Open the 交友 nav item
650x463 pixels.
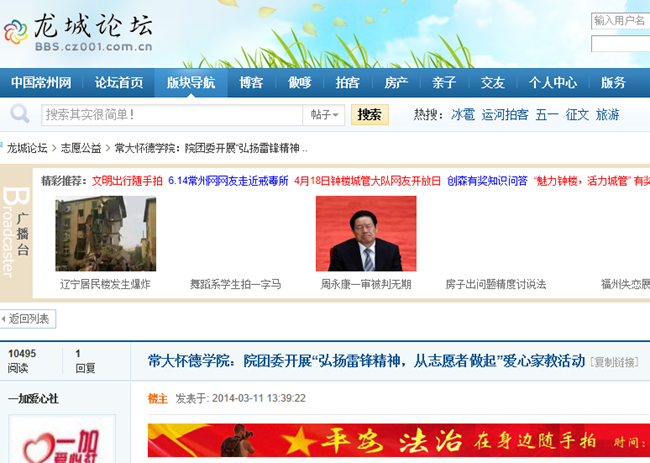pyautogui.click(x=492, y=82)
